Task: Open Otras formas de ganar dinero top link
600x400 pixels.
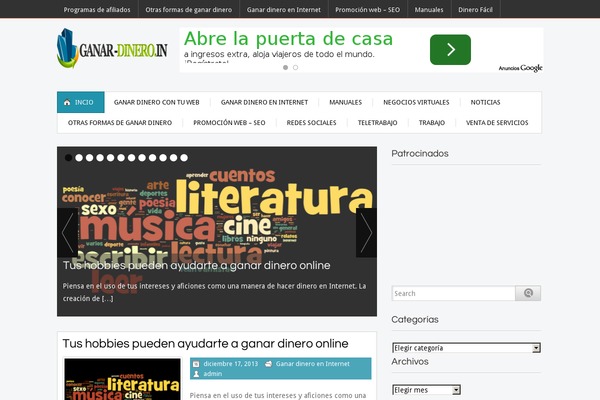Action: point(189,10)
